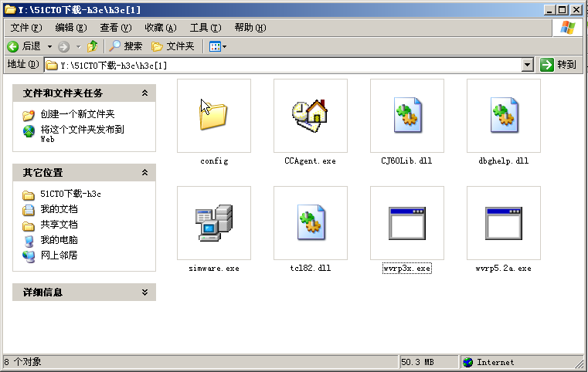This screenshot has width=588, height=372.
Task: Click the dbghelp.dll file name
Action: 504,161
